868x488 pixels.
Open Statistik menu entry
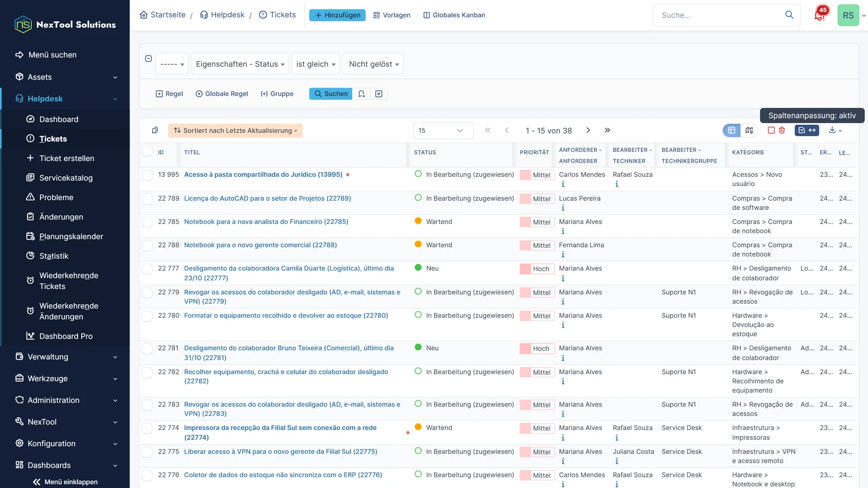(x=54, y=256)
